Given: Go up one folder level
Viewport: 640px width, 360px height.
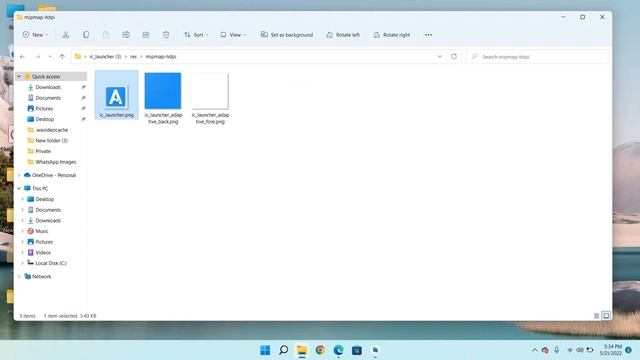Looking at the screenshot, I should click(x=62, y=57).
